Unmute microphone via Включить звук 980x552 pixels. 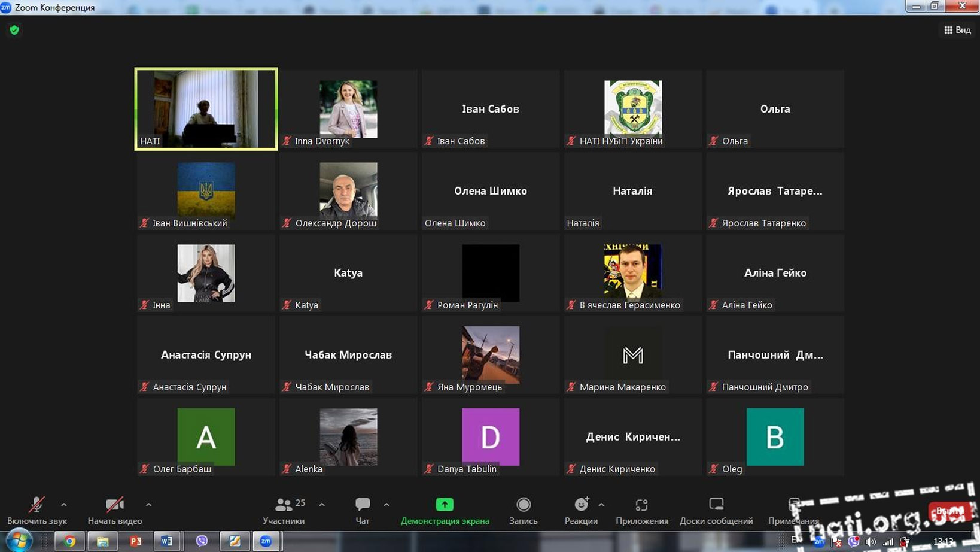click(36, 505)
